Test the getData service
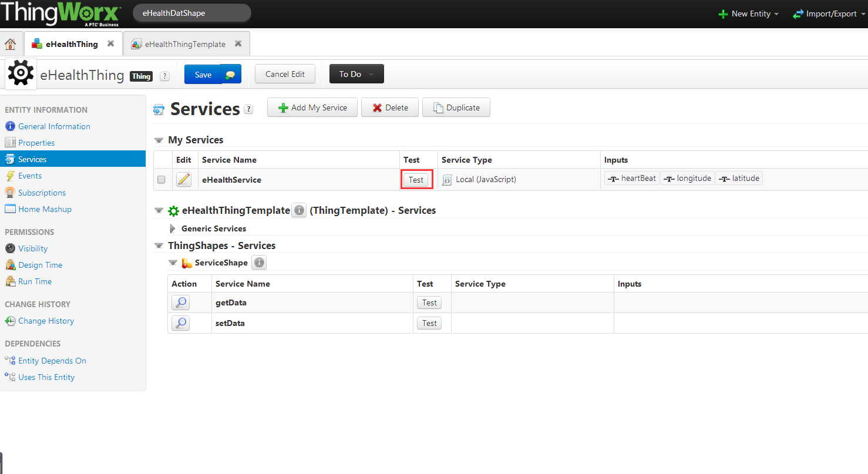868x474 pixels. click(x=429, y=302)
